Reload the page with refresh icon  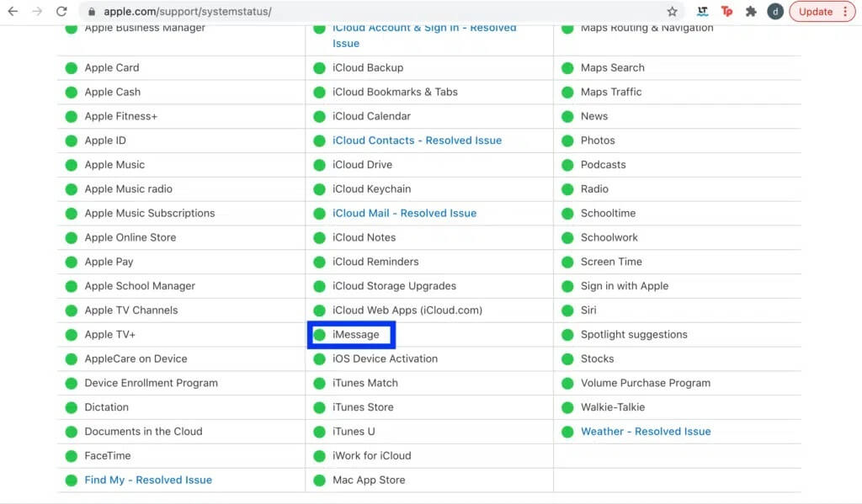tap(61, 11)
